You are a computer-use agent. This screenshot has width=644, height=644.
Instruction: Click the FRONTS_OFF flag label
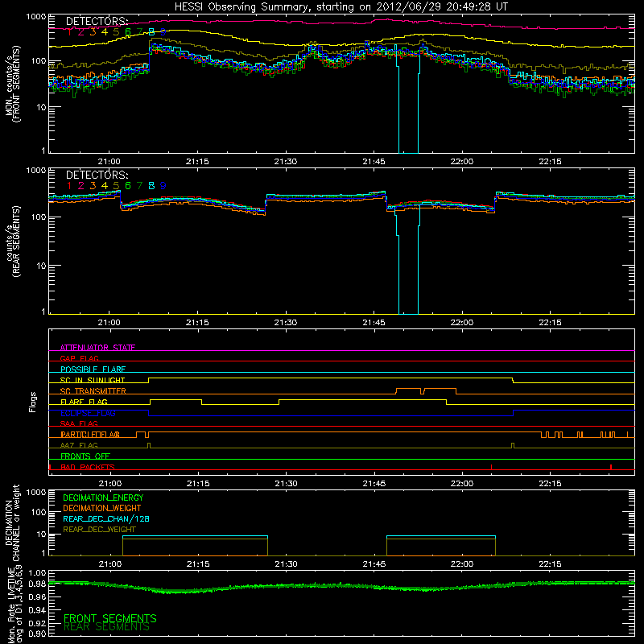[85, 456]
